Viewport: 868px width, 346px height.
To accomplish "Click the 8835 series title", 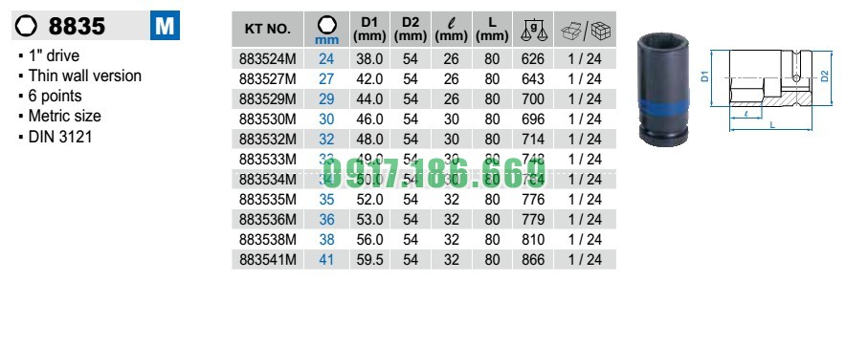I will (x=77, y=26).
